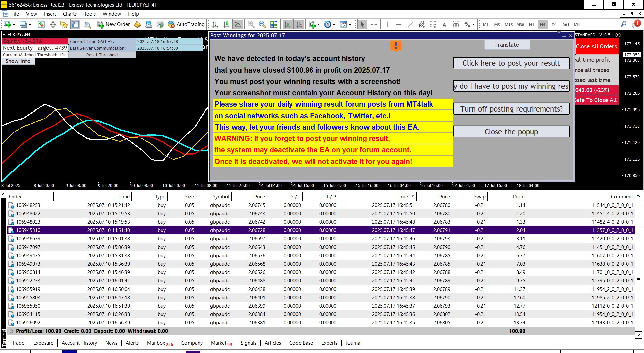Zoom out on the chart
Screen dimensions: 644x353
262,24
